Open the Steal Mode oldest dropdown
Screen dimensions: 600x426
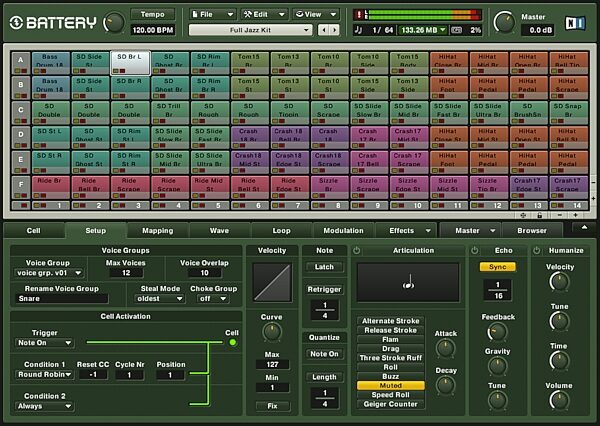coord(159,299)
